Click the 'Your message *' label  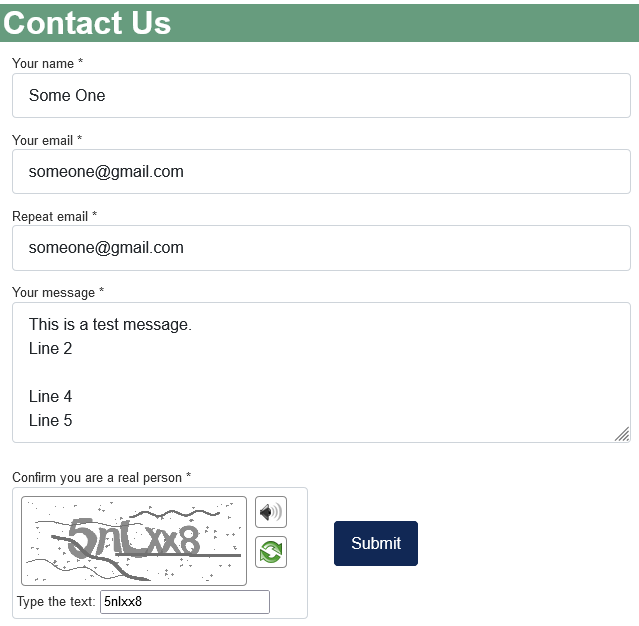[58, 293]
